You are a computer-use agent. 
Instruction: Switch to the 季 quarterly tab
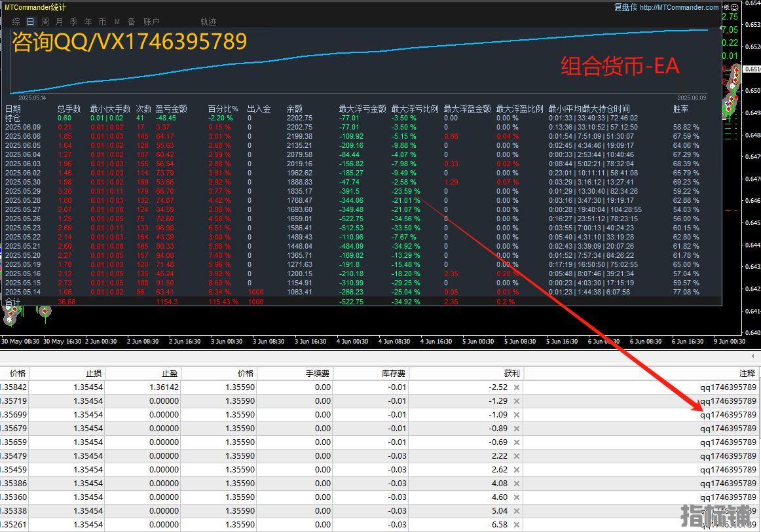point(74,22)
